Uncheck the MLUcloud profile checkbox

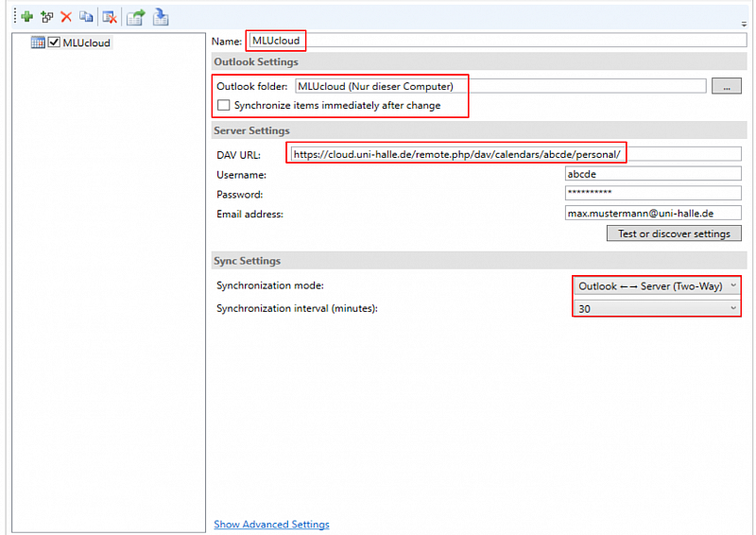pos(54,43)
